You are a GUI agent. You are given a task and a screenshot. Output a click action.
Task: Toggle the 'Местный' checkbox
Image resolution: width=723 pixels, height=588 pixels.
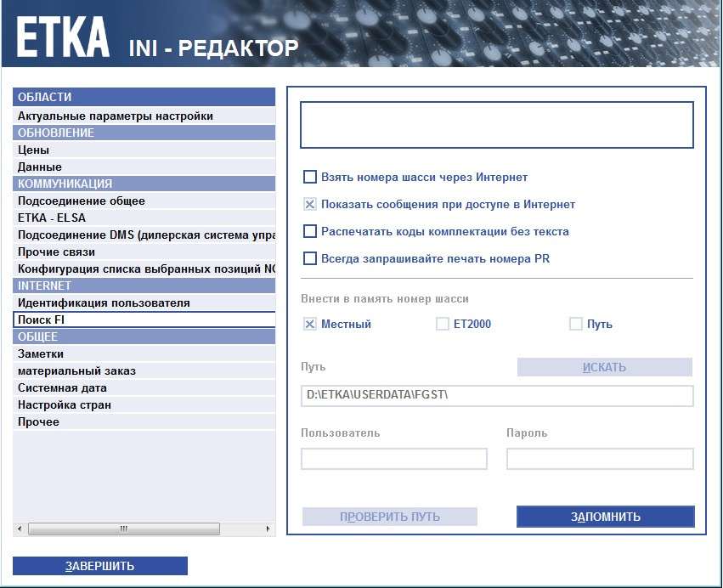tap(310, 325)
